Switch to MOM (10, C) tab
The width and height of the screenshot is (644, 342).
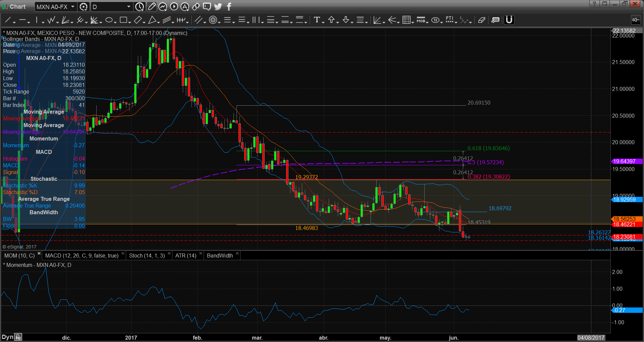[19, 256]
